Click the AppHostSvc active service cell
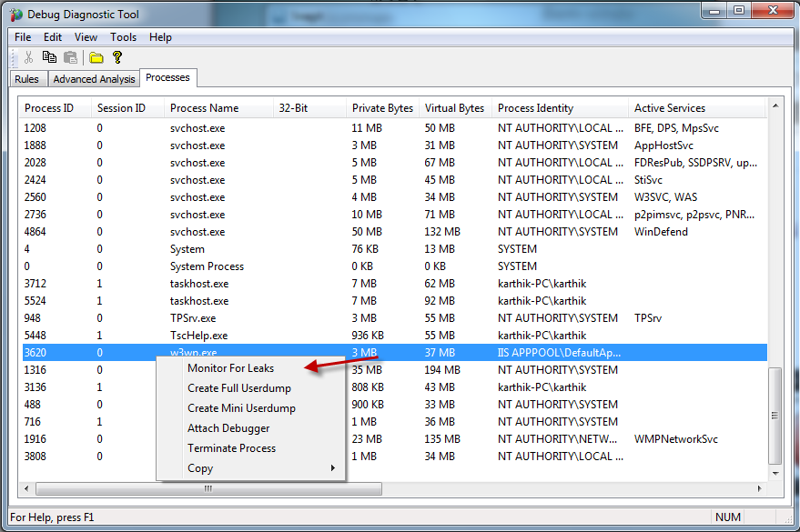The width and height of the screenshot is (800, 532). pyautogui.click(x=663, y=146)
